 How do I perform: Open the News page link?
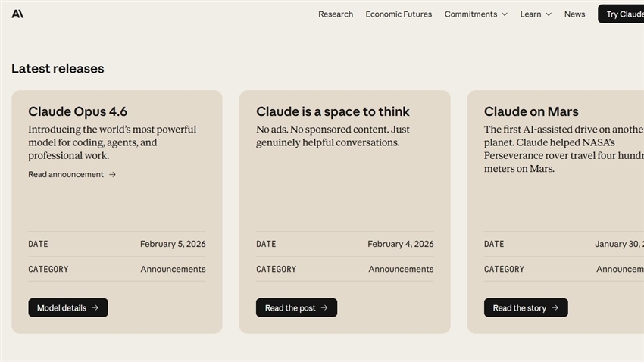pyautogui.click(x=574, y=14)
